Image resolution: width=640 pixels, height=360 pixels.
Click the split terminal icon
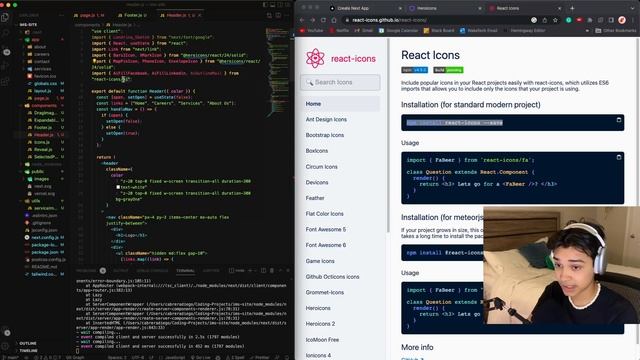(263, 271)
